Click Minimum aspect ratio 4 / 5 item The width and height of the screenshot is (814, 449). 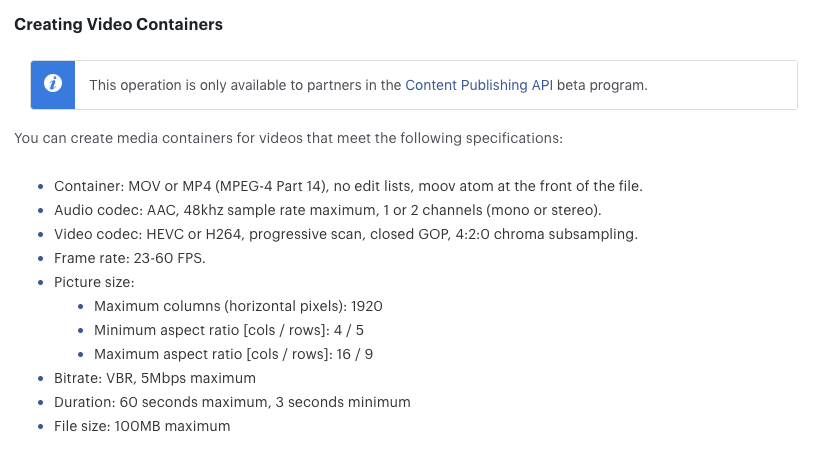(229, 330)
